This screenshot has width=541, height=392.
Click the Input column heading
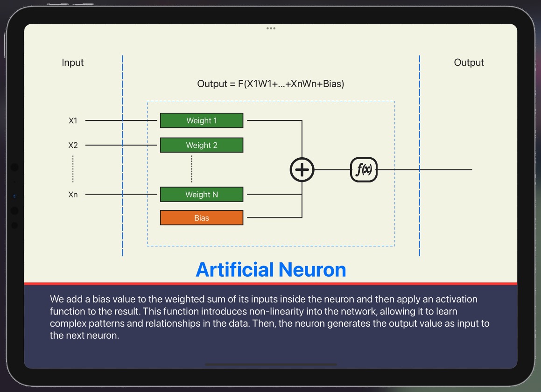click(73, 63)
